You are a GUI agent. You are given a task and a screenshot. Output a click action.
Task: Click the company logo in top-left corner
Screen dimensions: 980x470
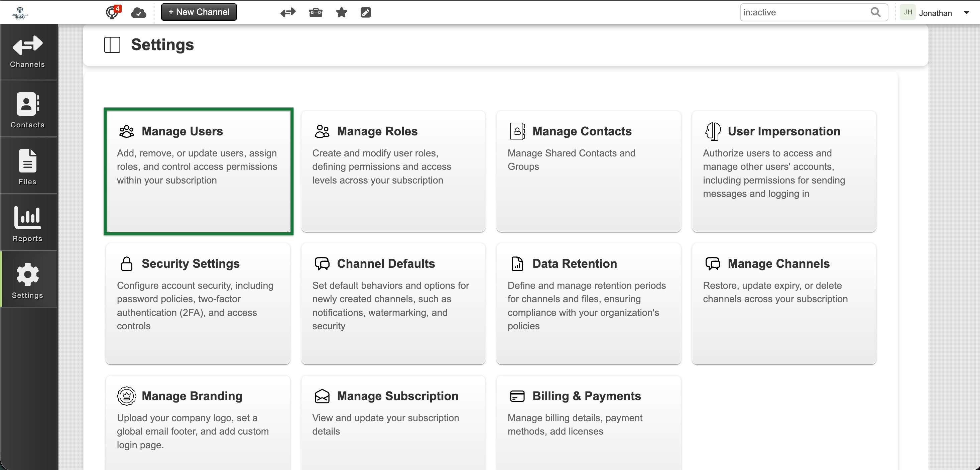20,13
